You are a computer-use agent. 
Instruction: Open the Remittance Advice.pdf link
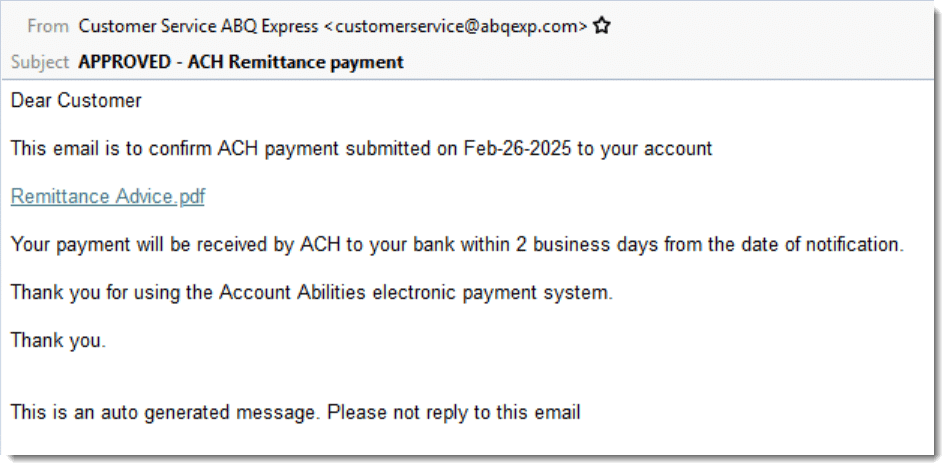click(108, 197)
